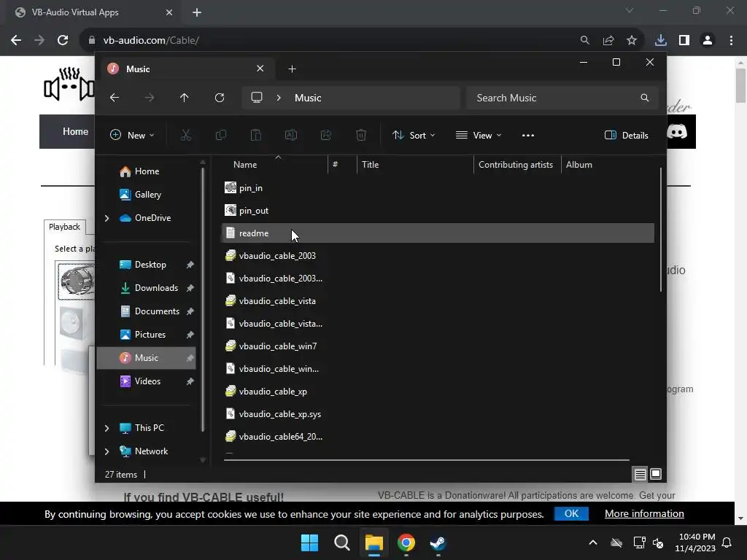Click the search magnifier in Search Music box
This screenshot has width=747, height=560.
point(645,98)
